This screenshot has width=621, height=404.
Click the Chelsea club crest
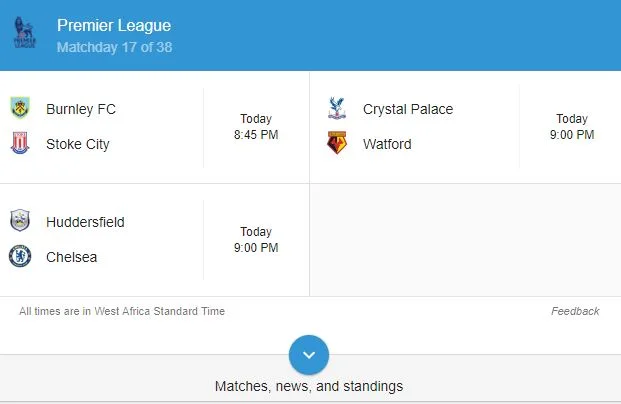pyautogui.click(x=20, y=257)
